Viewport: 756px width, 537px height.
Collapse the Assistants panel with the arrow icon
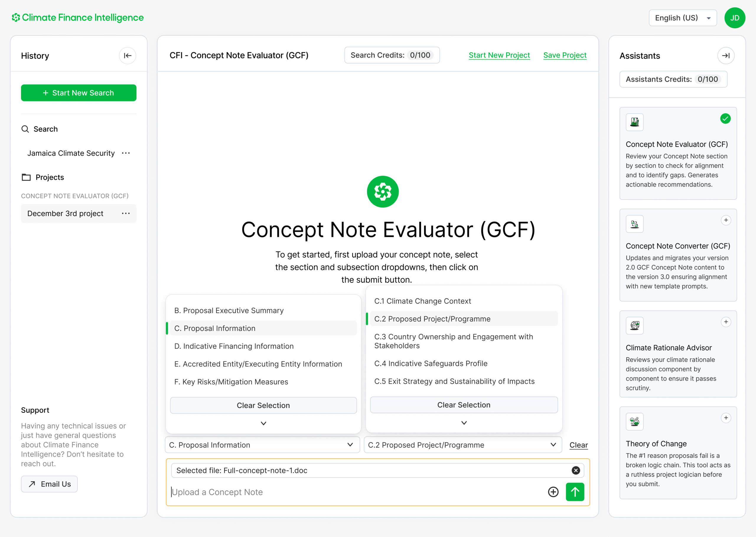pos(726,55)
